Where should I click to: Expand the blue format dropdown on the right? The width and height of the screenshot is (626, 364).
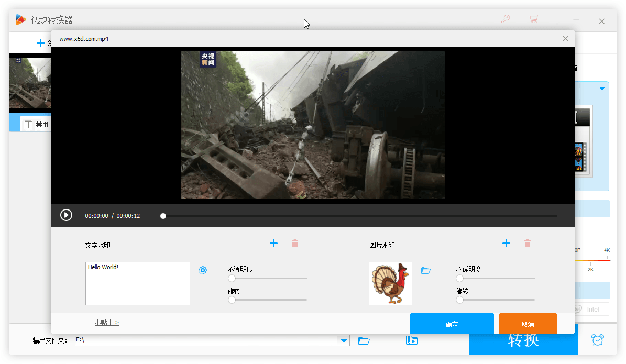click(601, 87)
